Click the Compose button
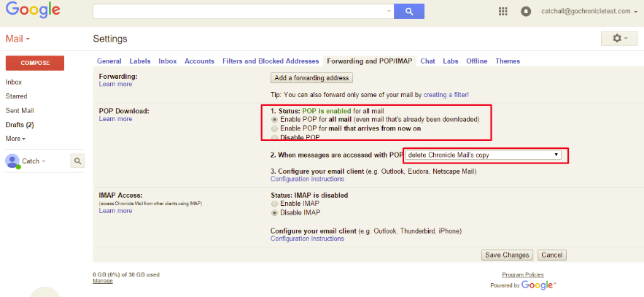Image resolution: width=644 pixels, height=297 pixels. [35, 63]
